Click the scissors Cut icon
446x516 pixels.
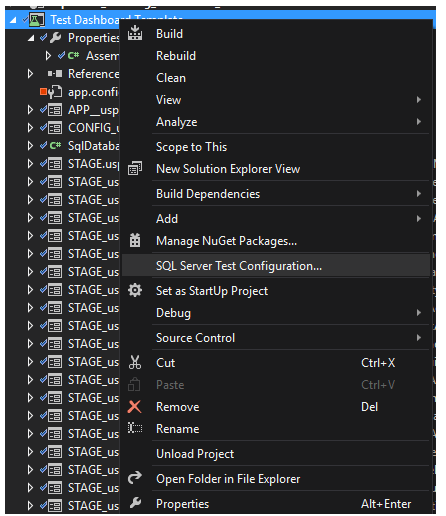click(x=135, y=362)
